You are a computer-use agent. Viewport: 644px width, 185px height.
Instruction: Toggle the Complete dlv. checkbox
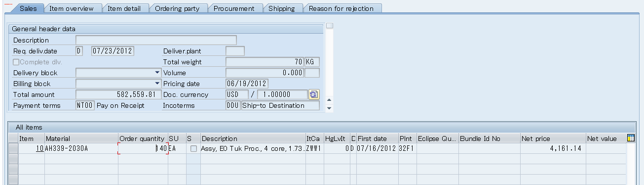(x=16, y=62)
